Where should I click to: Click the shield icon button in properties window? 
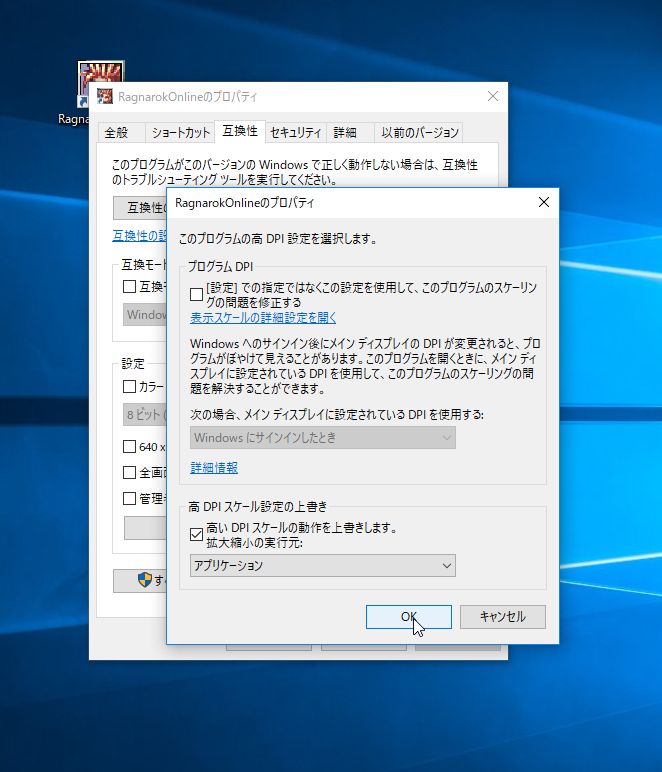pyautogui.click(x=140, y=581)
